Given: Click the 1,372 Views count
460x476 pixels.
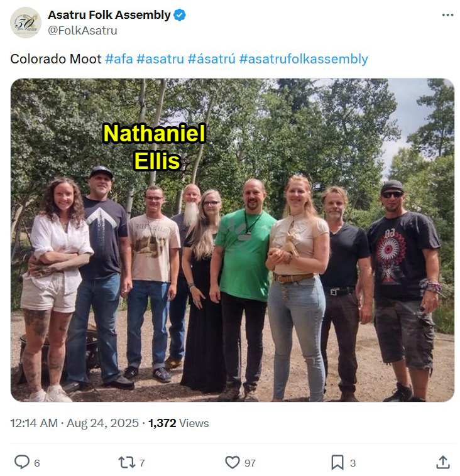Looking at the screenshot, I should (178, 423).
